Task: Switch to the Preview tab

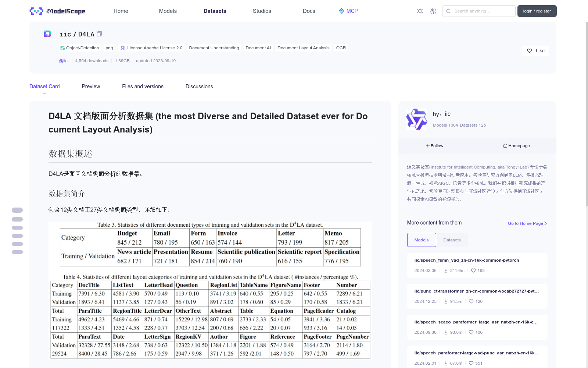Action: 91,86
